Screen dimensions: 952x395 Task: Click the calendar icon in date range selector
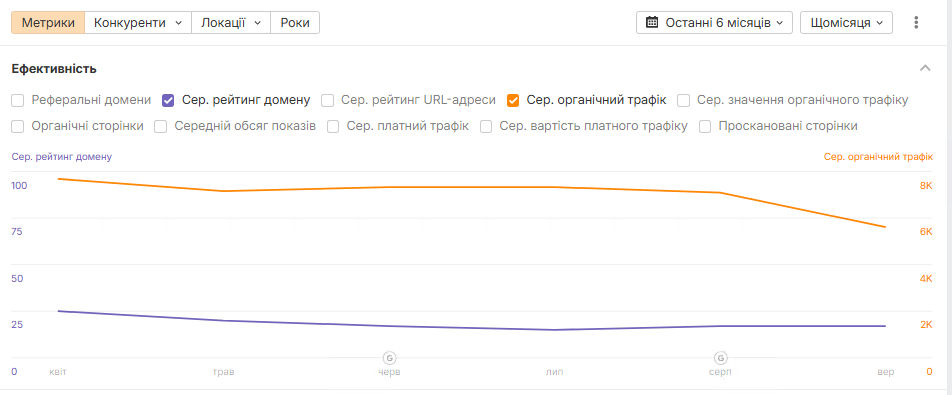(652, 23)
